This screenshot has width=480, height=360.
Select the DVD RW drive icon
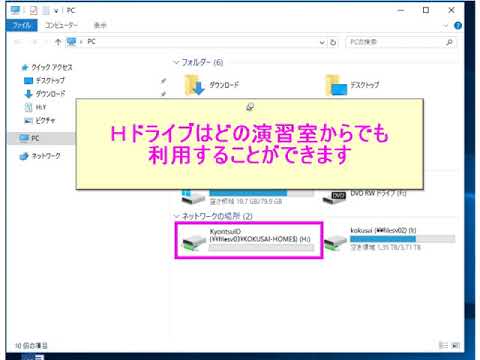coord(334,197)
